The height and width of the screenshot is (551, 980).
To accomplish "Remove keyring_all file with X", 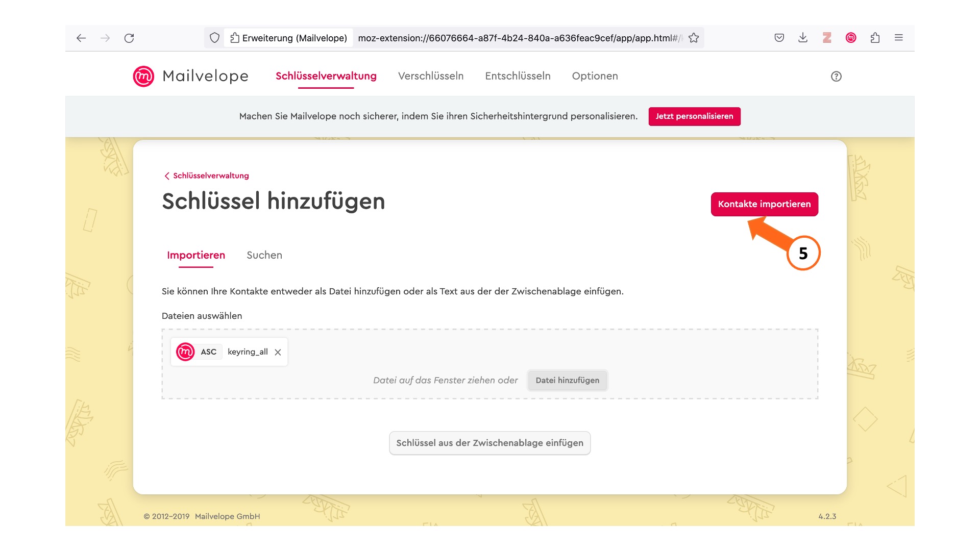I will point(278,352).
